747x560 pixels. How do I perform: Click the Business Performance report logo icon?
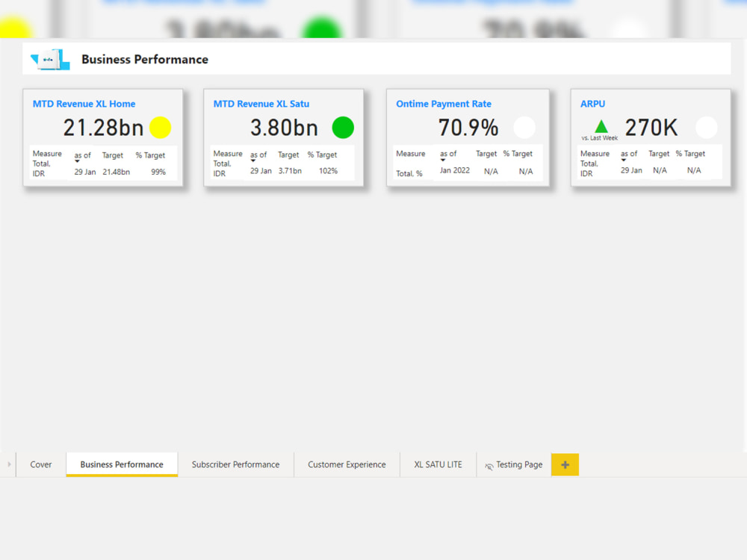[49, 58]
